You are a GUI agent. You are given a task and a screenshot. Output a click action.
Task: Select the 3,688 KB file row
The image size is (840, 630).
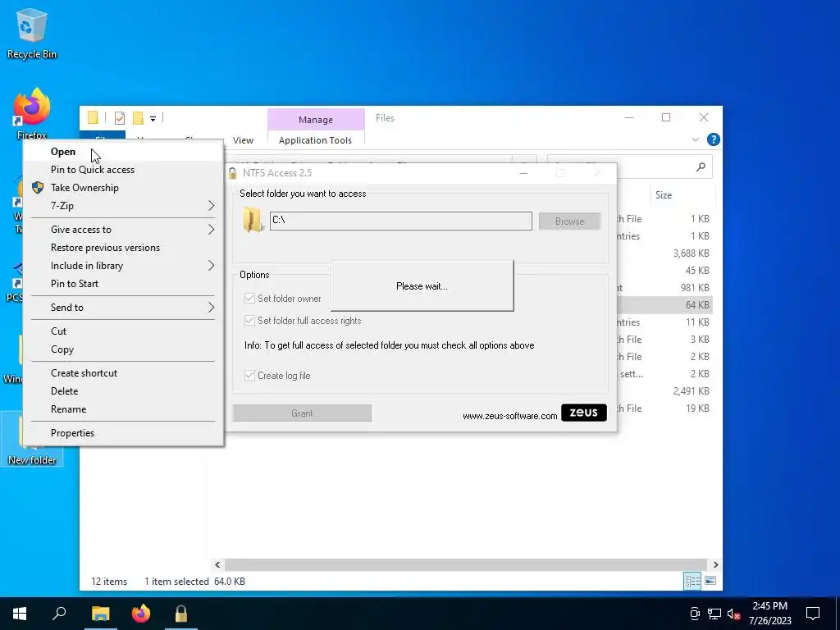tap(664, 253)
